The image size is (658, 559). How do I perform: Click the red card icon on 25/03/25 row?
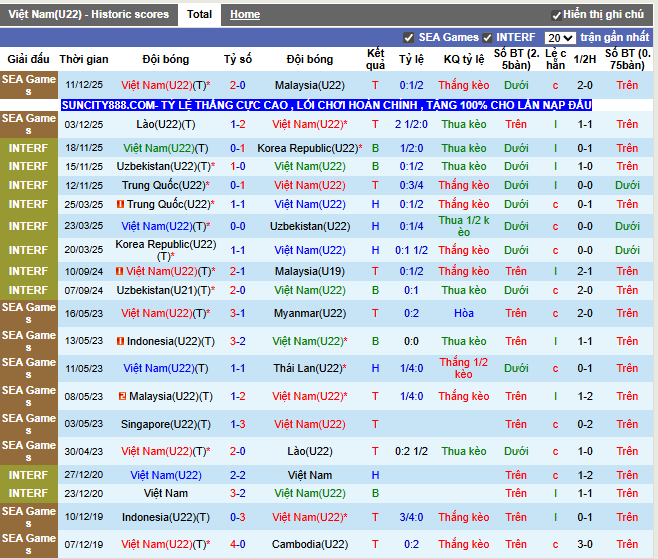tap(120, 204)
